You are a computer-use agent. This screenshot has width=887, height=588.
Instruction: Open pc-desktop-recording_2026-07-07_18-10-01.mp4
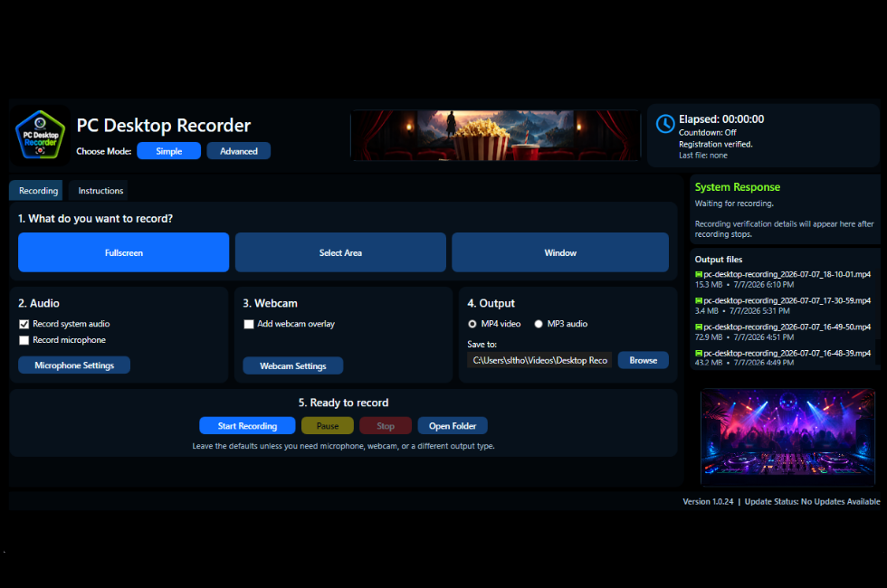pyautogui.click(x=787, y=274)
